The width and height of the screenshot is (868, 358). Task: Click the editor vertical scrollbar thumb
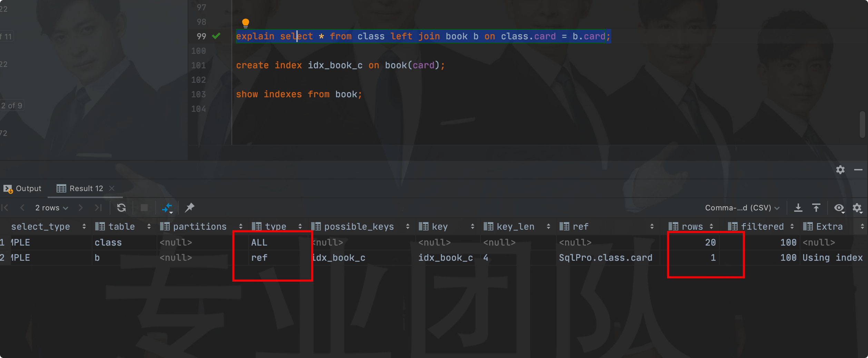pyautogui.click(x=862, y=124)
